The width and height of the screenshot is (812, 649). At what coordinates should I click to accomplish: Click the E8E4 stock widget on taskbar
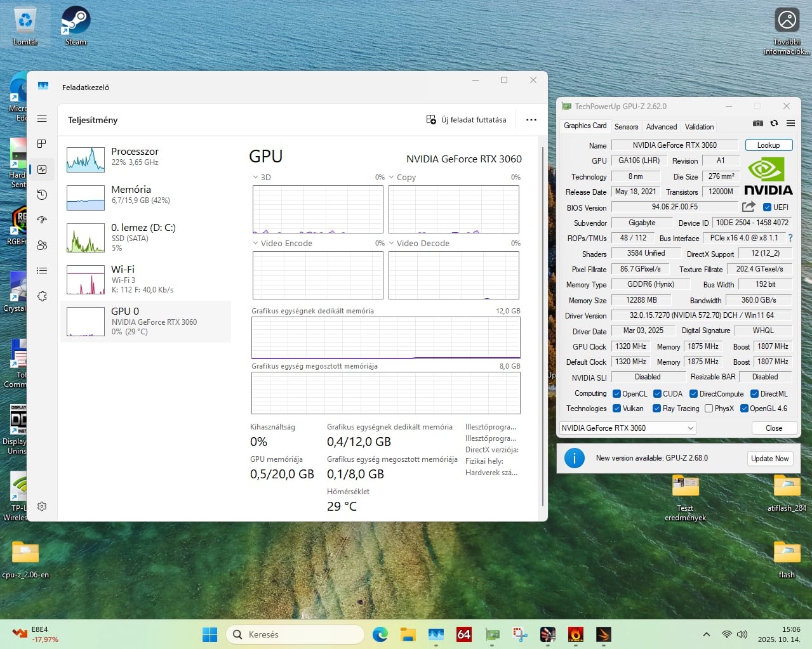pos(36,634)
